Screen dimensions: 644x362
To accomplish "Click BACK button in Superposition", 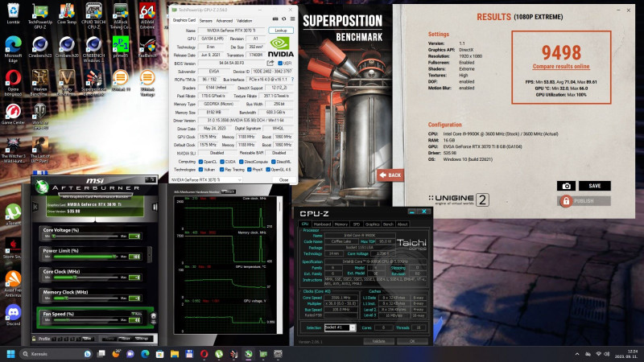I will [x=390, y=175].
